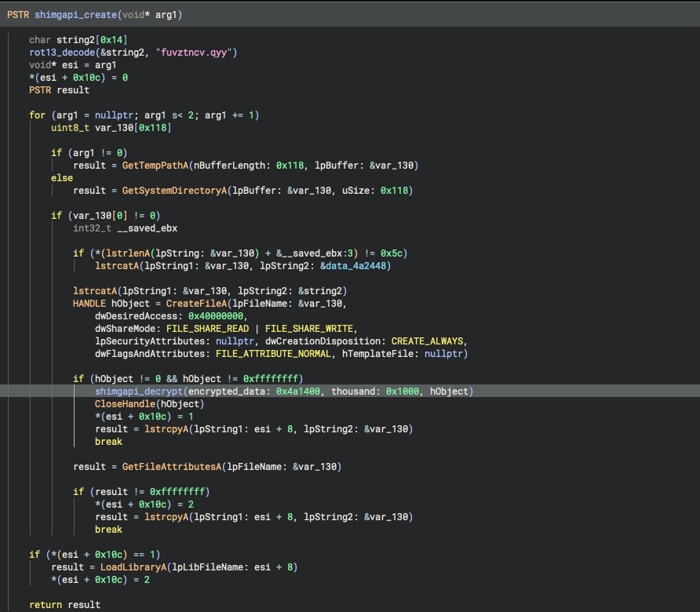The height and width of the screenshot is (612, 700).
Task: Click the dwCreationDisposition parameter label
Action: click(x=323, y=341)
